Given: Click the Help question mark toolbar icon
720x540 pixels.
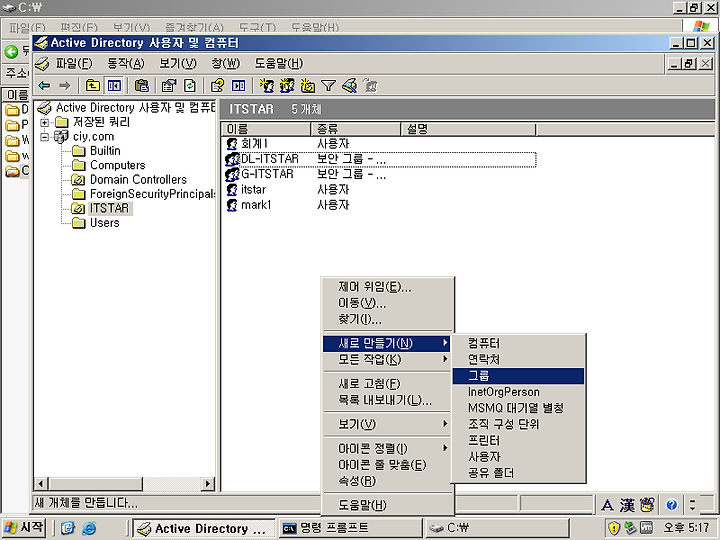Looking at the screenshot, I should 217,86.
